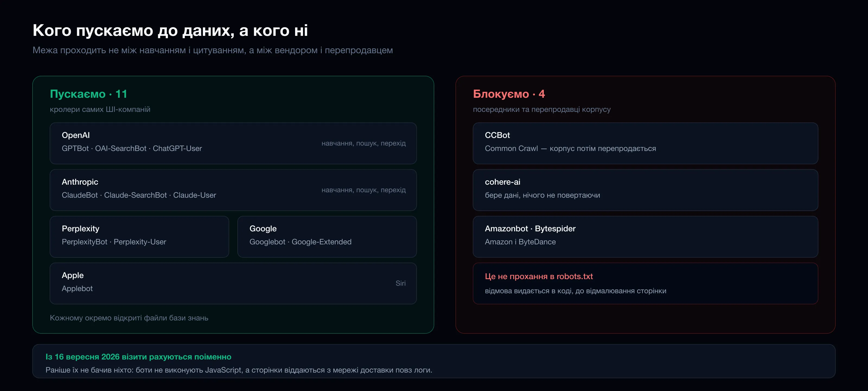Select the line "бере дані, нічого не повертаючи"
Screen dimensions: 868x391
click(542, 195)
